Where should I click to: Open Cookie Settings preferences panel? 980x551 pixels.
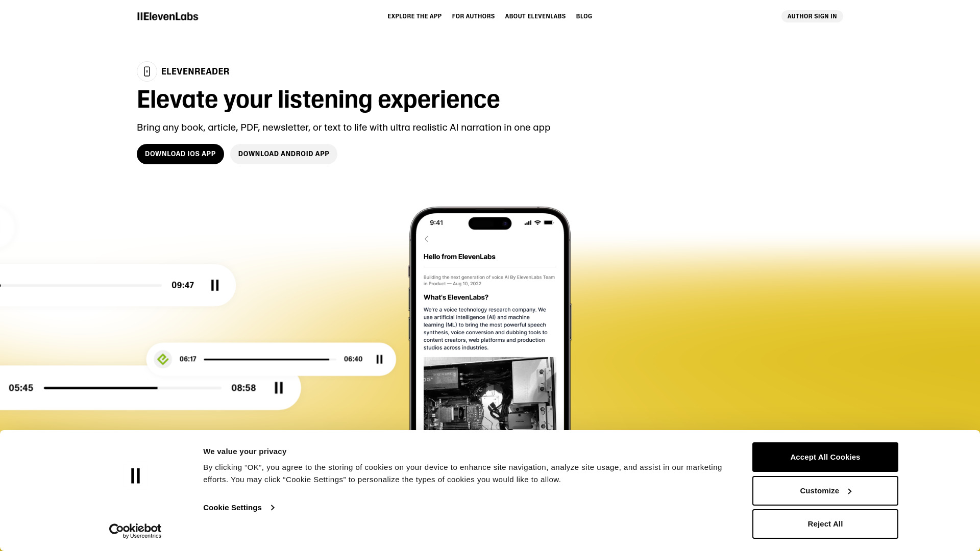point(238,507)
